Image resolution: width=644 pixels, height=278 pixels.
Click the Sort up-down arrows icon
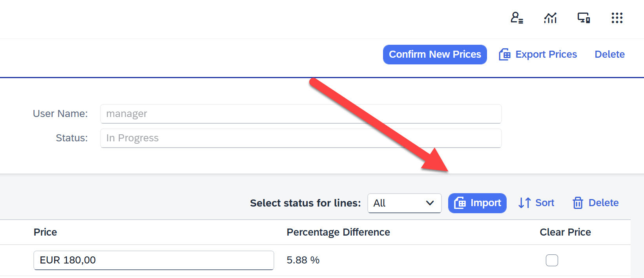(x=524, y=203)
